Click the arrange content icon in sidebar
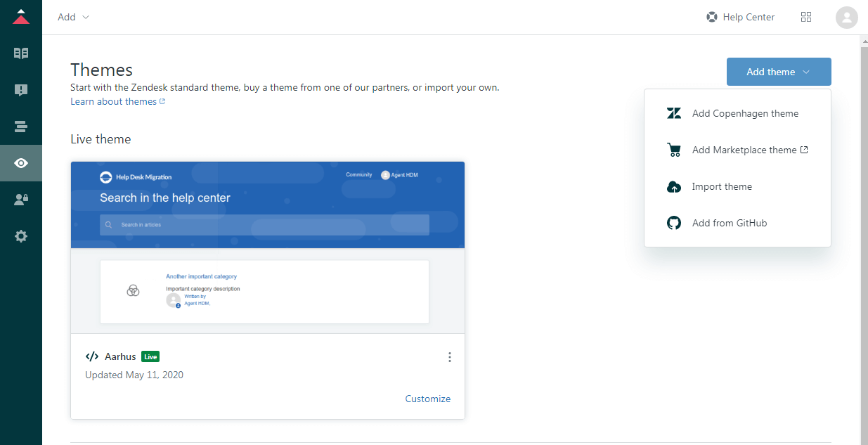 (20, 127)
